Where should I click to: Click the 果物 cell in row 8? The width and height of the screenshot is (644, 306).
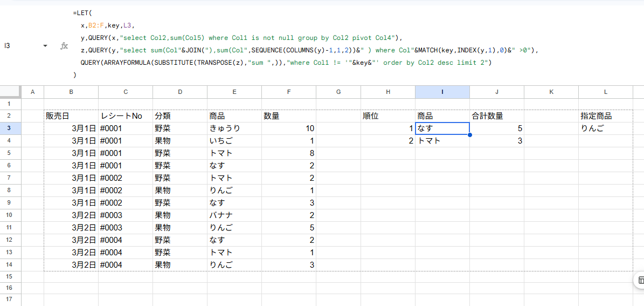point(180,191)
